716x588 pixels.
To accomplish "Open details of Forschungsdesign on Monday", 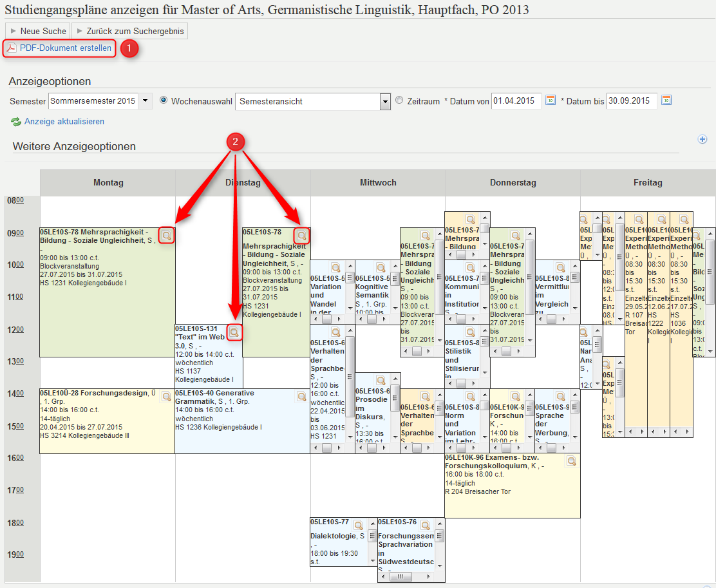I will click(x=167, y=396).
